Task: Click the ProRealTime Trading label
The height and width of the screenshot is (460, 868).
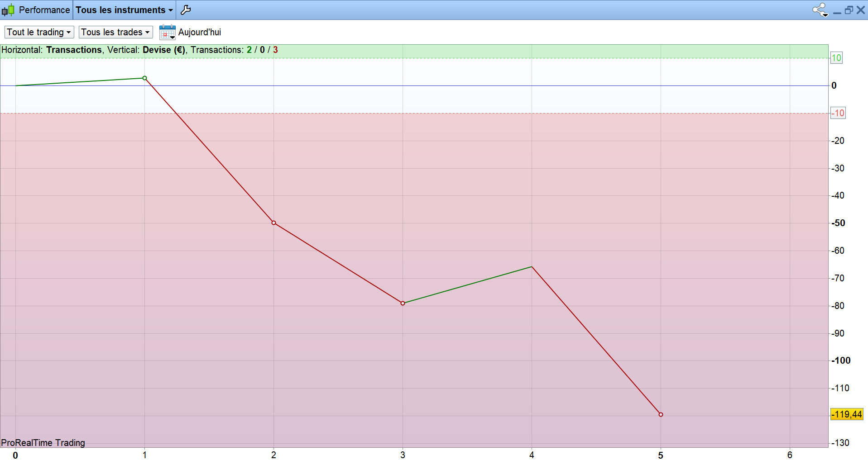Action: (x=43, y=443)
